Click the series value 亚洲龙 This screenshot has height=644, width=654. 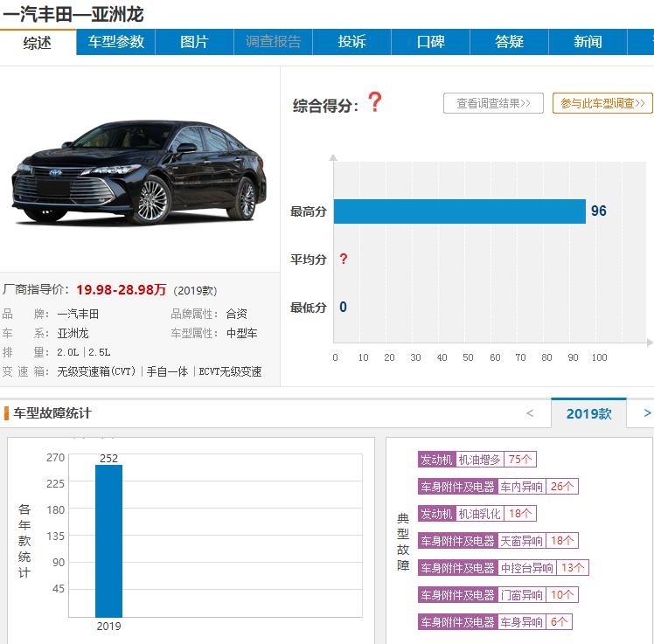click(x=73, y=333)
